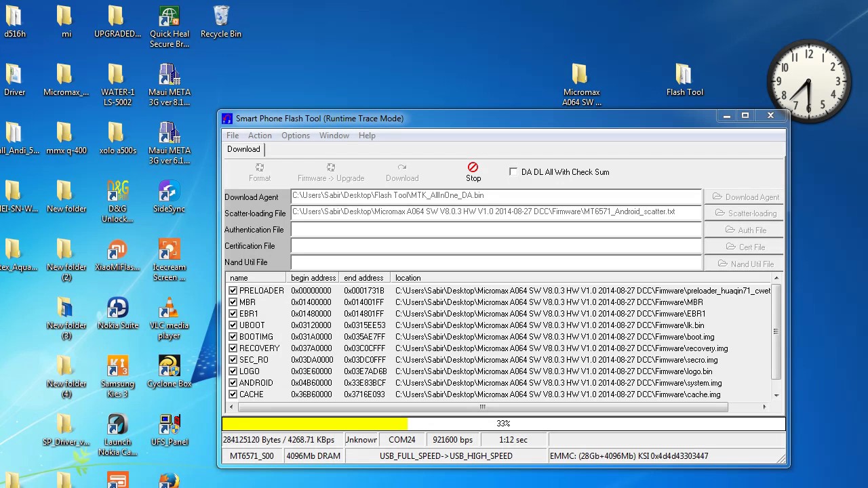The image size is (868, 488).
Task: Click the Authentication File path field
Action: (x=496, y=229)
